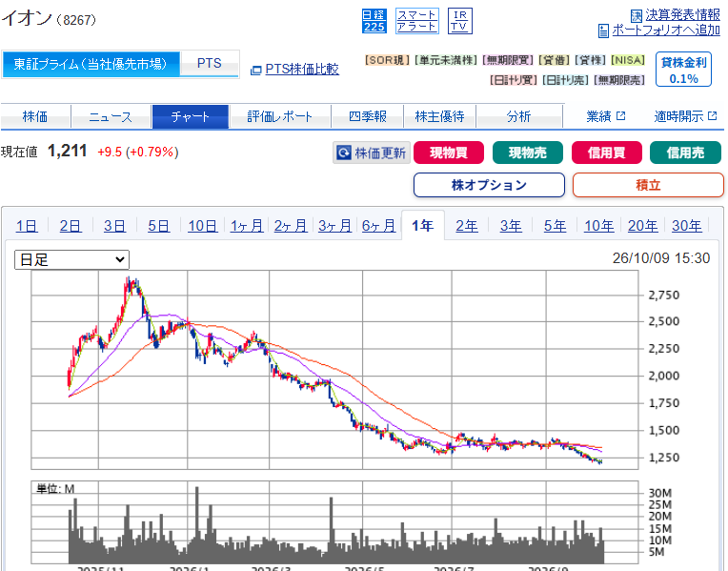Click the 現在値 price 1,211
The width and height of the screenshot is (728, 571).
pos(68,151)
